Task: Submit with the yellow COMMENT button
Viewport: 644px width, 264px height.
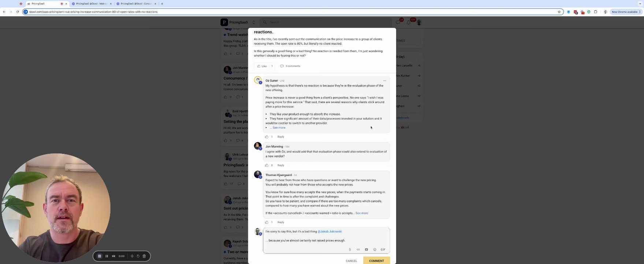Action: (x=376, y=261)
